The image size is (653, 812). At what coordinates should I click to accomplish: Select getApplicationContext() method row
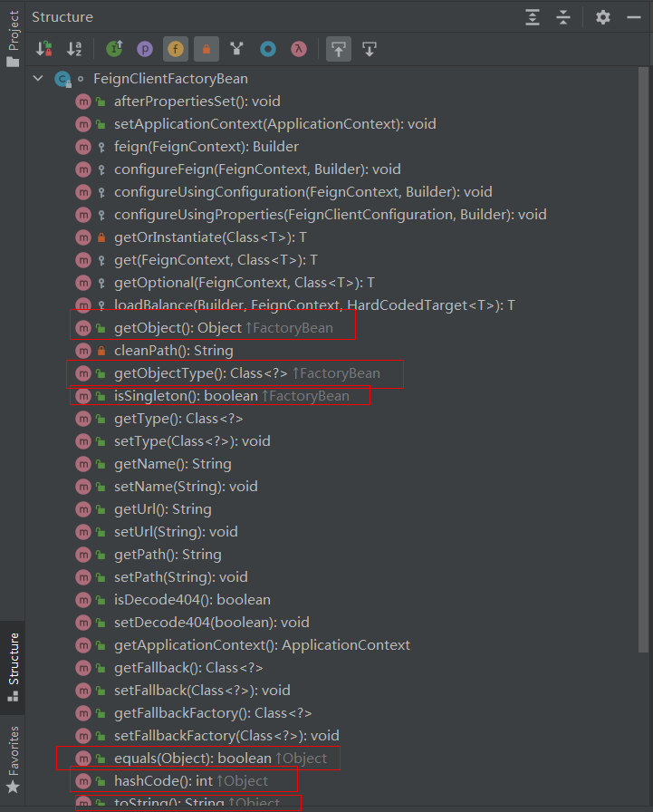[x=262, y=645]
